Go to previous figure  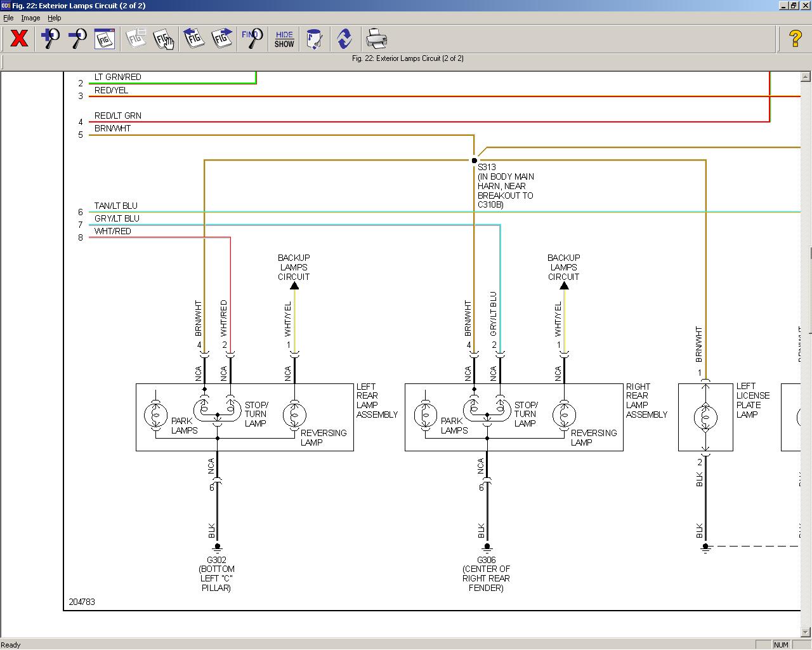(x=193, y=39)
